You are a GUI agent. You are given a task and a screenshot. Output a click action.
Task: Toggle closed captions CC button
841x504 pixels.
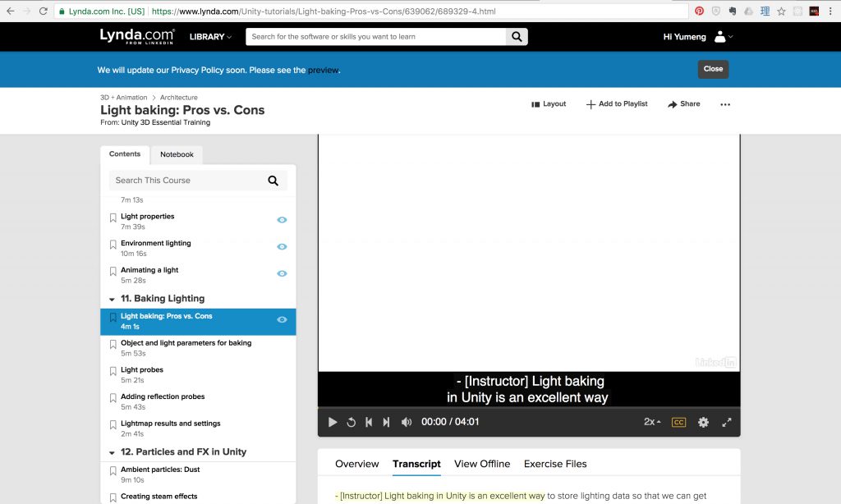(678, 422)
